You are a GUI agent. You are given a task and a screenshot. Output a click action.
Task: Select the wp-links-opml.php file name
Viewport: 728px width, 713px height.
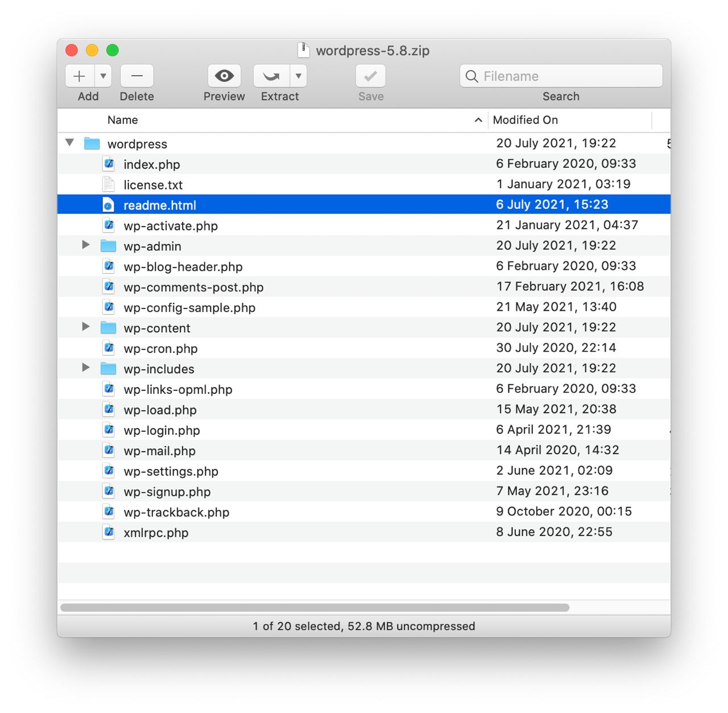178,390
